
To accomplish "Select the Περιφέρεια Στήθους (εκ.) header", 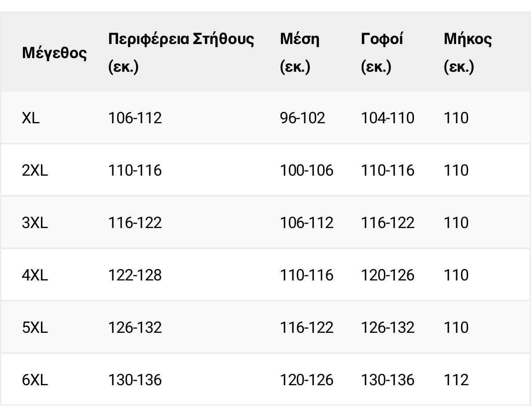I will pos(181,53).
